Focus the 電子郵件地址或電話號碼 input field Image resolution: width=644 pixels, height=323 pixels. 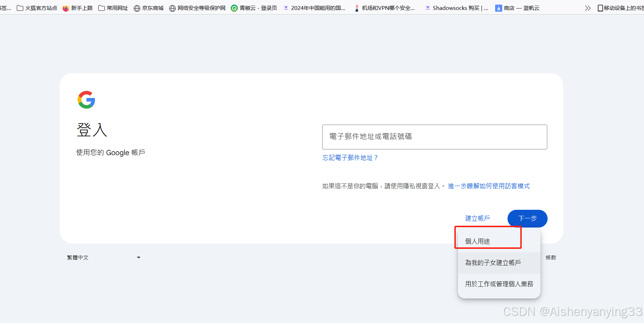pos(435,137)
